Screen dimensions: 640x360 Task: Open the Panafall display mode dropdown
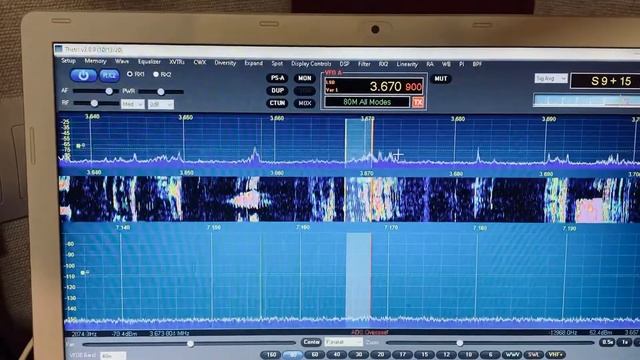tap(344, 342)
